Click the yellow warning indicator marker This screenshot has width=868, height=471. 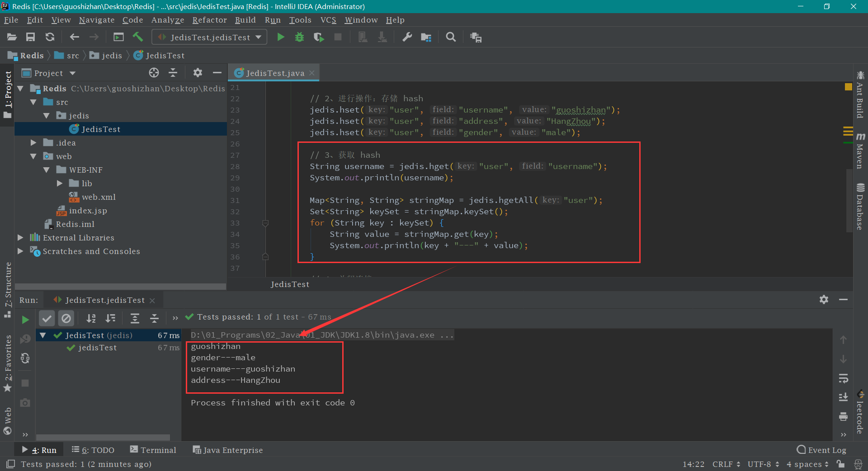[x=848, y=87]
